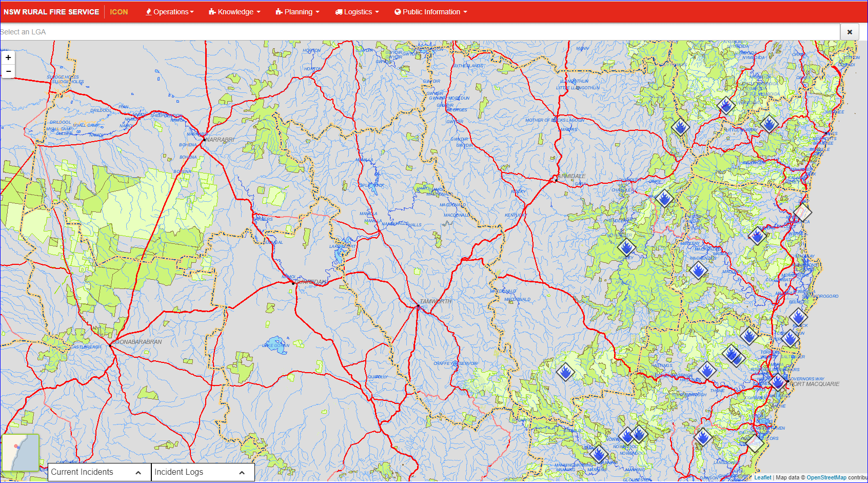The width and height of the screenshot is (868, 483).
Task: Clear the LGA selection with the X button
Action: [850, 32]
